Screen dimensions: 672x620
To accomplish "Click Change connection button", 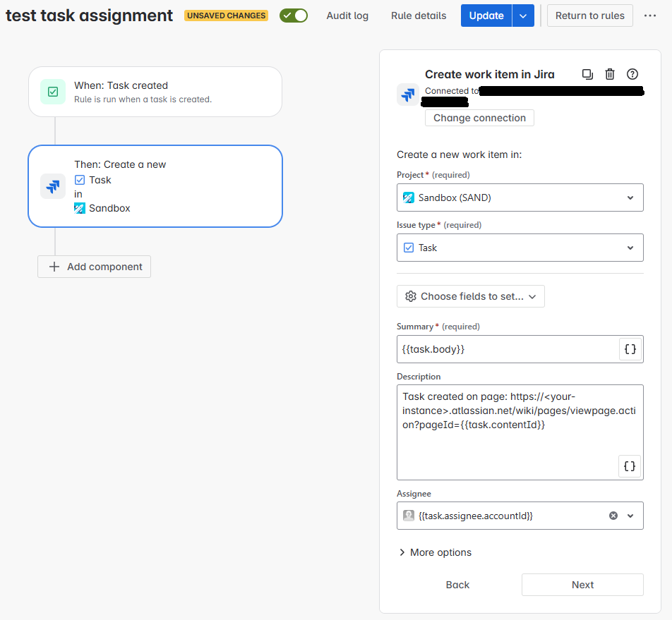I will [479, 118].
